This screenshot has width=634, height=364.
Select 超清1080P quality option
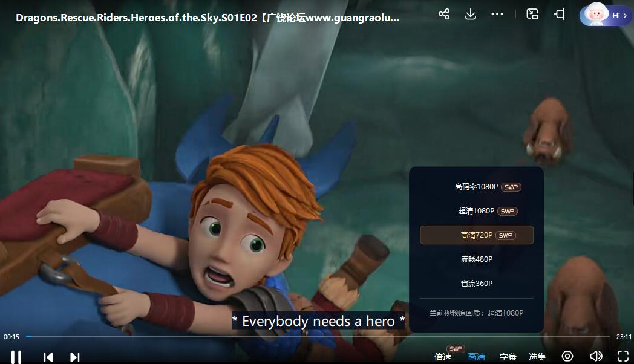tap(477, 211)
